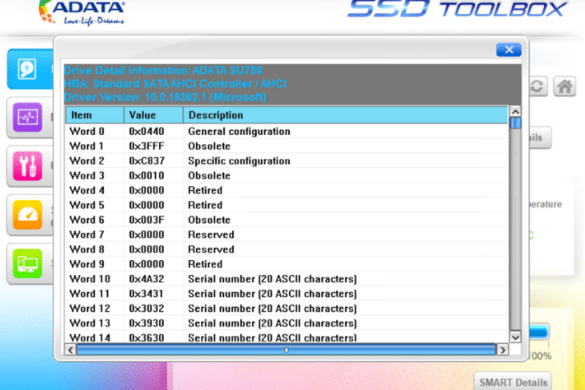Click the 'Specific configuration' description
The image size is (585, 390).
(239, 161)
